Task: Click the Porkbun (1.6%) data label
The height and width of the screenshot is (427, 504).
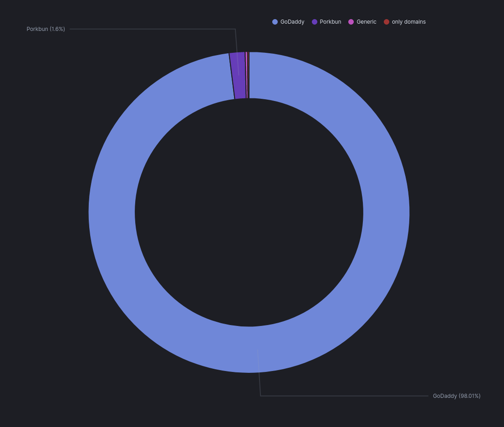Action: 46,29
